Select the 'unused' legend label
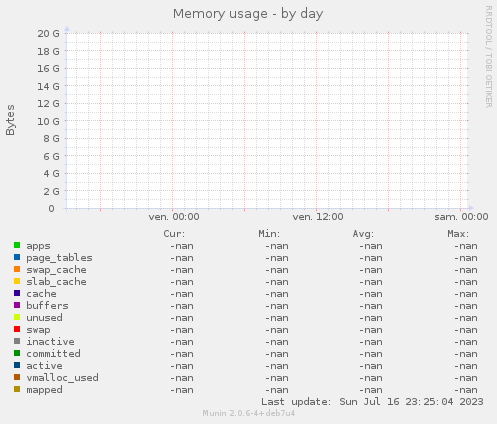 pos(44,318)
